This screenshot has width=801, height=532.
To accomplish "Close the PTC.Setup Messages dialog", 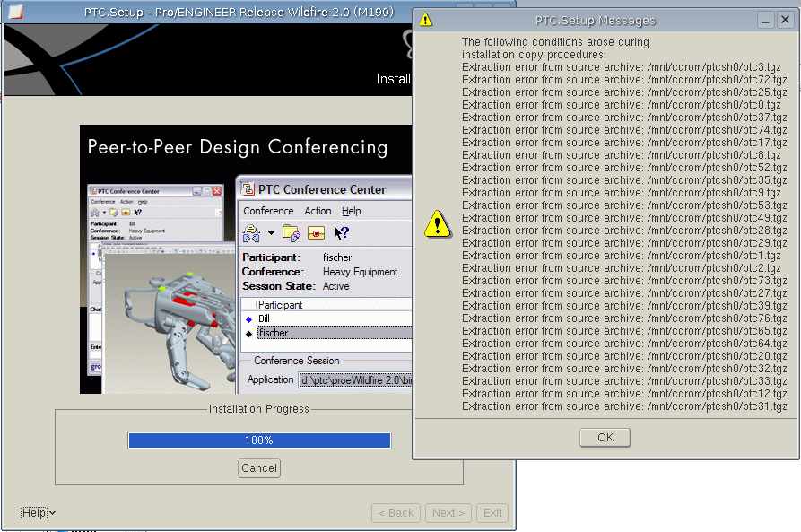I will click(x=785, y=21).
